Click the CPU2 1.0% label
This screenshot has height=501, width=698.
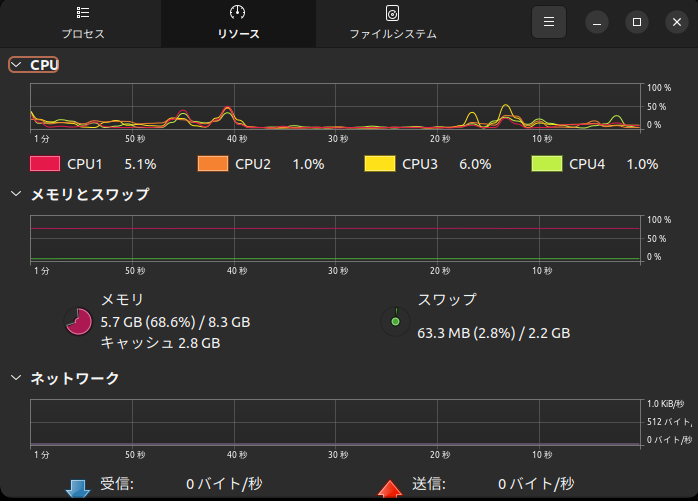click(280, 164)
